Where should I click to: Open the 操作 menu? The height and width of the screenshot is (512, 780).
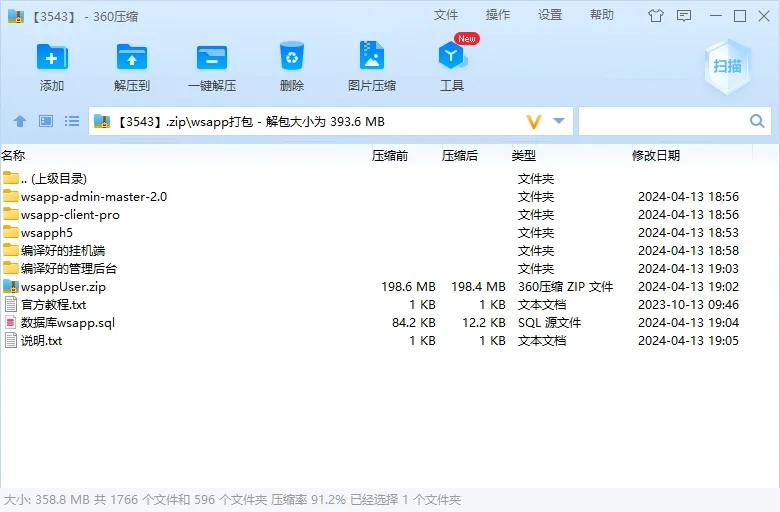497,15
